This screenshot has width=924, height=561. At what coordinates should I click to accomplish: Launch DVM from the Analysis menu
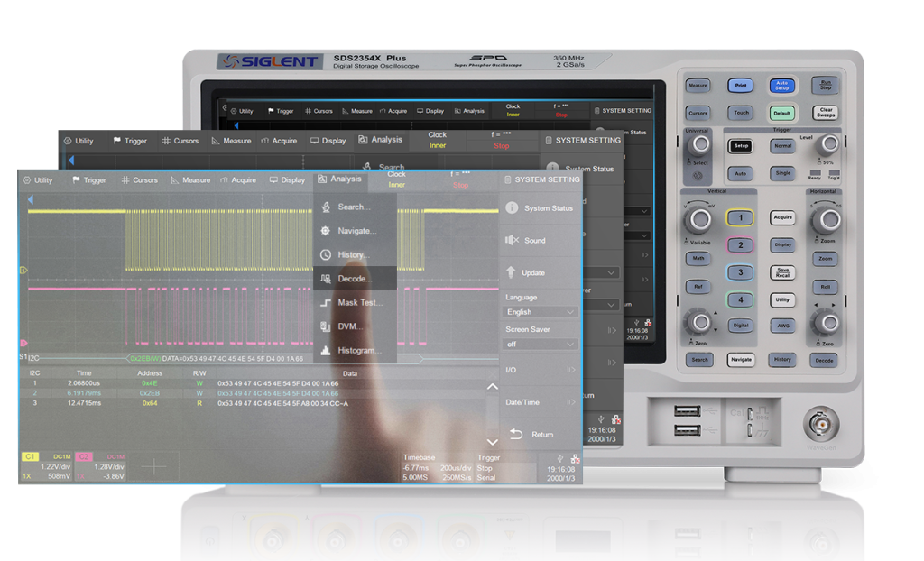pyautogui.click(x=349, y=326)
